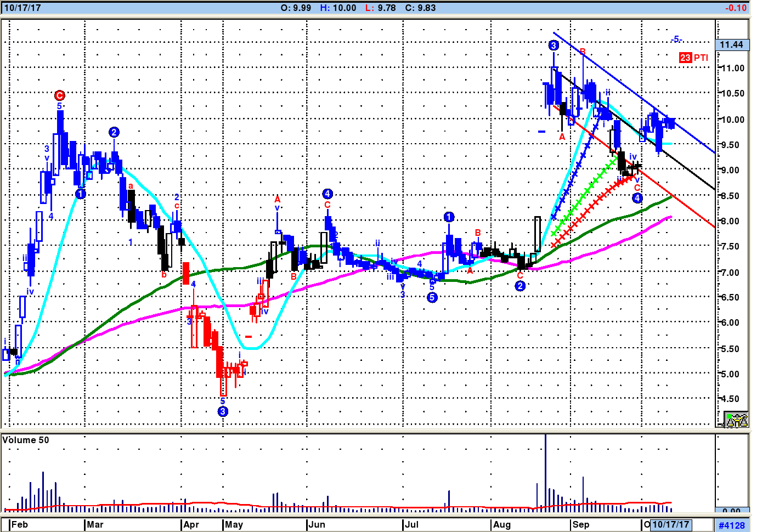Click the 0.00 volume scale label

click(731, 511)
